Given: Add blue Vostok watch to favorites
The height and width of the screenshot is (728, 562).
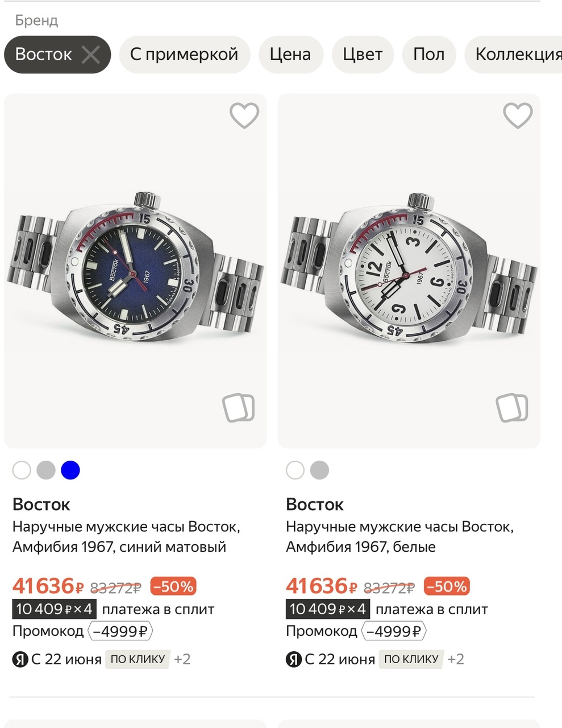Looking at the screenshot, I should [244, 116].
